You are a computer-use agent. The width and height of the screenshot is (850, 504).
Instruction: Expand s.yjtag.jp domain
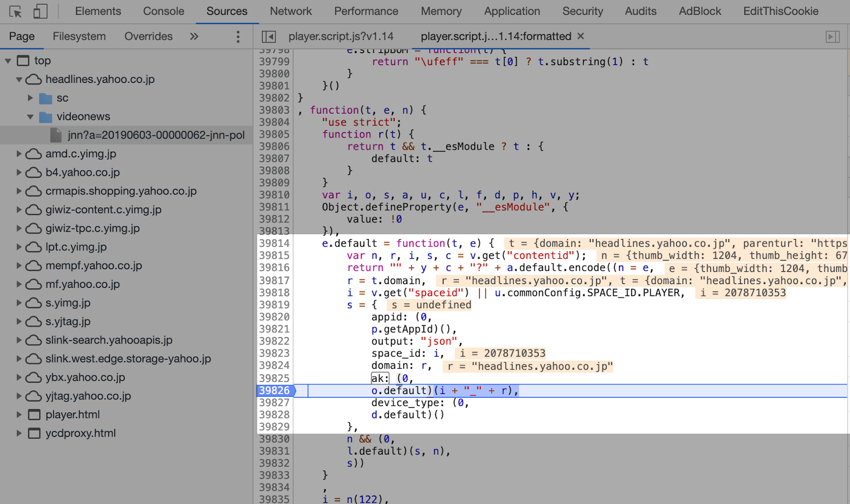click(x=19, y=321)
